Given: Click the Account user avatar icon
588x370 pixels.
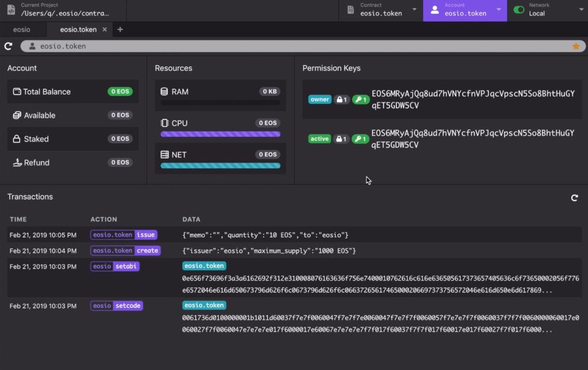Looking at the screenshot, I should pos(434,10).
